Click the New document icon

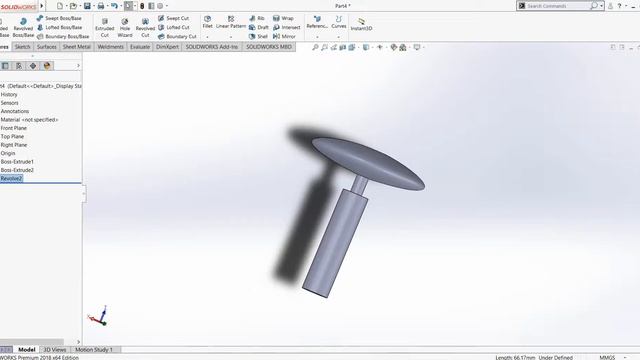[60, 6]
